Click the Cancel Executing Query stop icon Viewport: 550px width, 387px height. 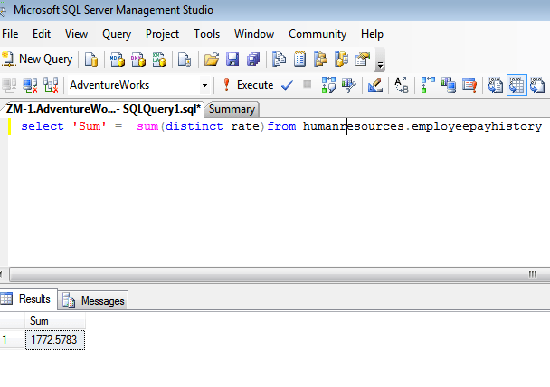point(307,85)
